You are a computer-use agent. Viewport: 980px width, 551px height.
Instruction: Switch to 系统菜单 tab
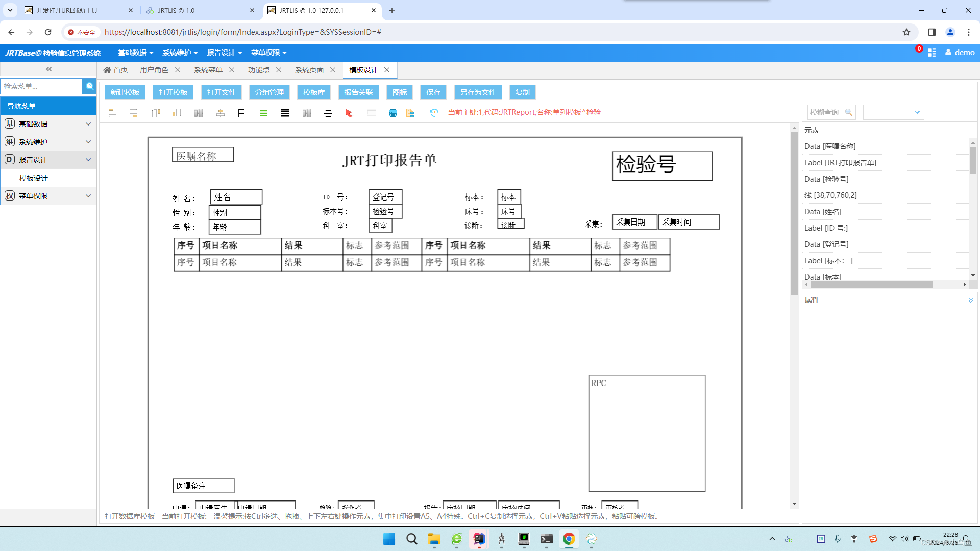click(x=208, y=70)
